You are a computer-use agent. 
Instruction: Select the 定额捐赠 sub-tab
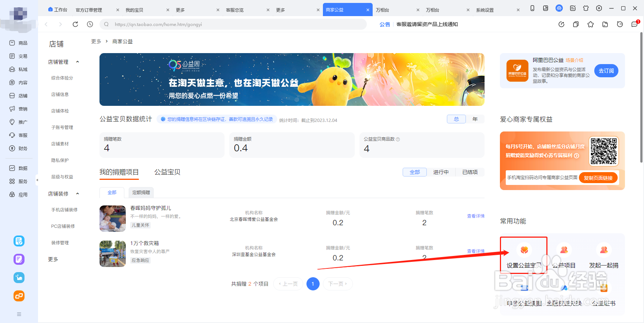(141, 192)
